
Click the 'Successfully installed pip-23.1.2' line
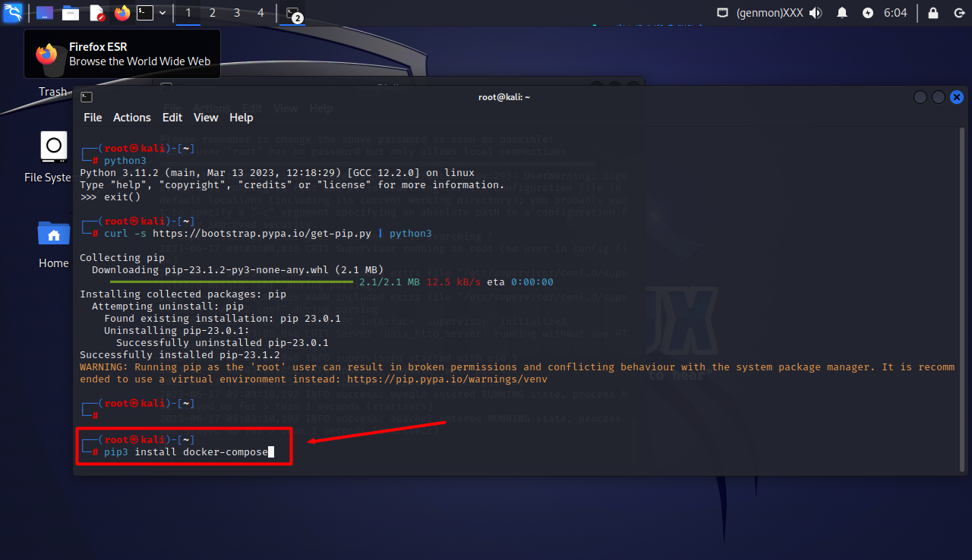(x=180, y=355)
